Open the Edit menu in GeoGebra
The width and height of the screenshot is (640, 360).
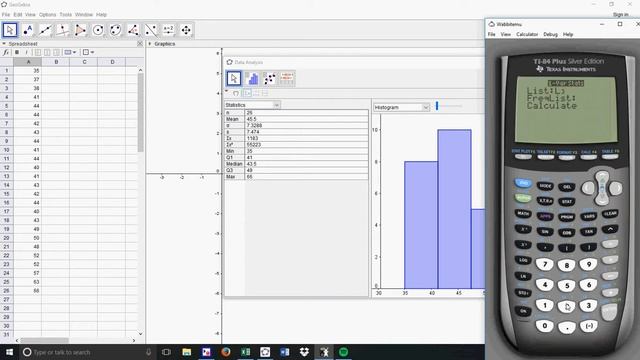click(18, 15)
